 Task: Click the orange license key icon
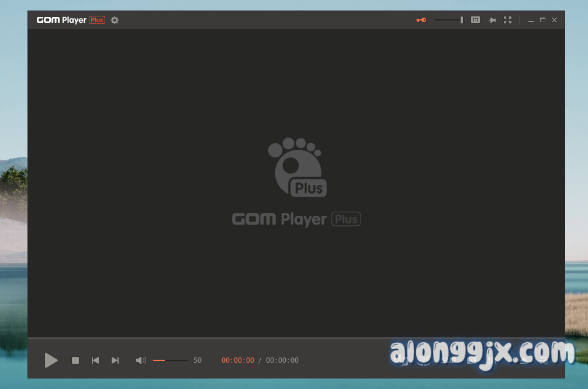[421, 20]
